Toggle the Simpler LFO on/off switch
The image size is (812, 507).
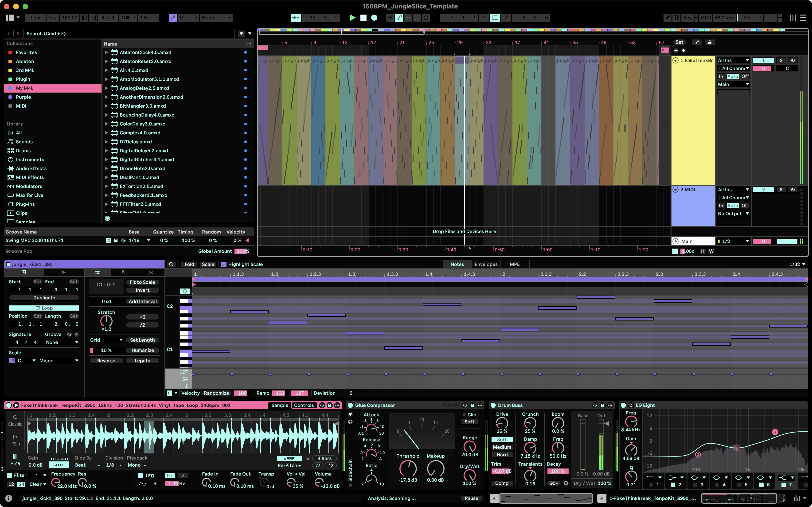pos(141,476)
